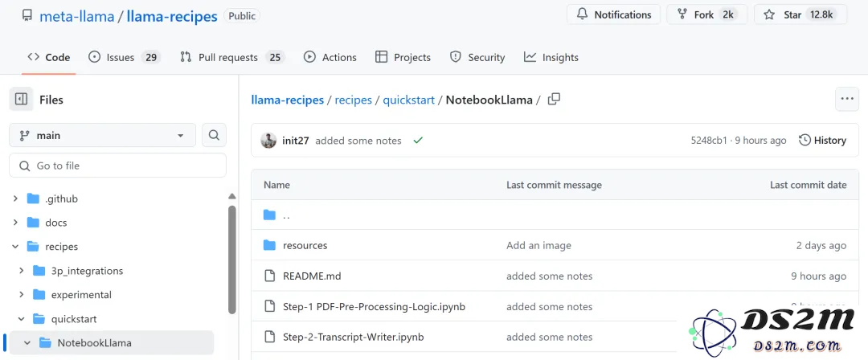The width and height of the screenshot is (868, 360).
Task: Click the Issues count badge 29
Action: click(x=150, y=57)
